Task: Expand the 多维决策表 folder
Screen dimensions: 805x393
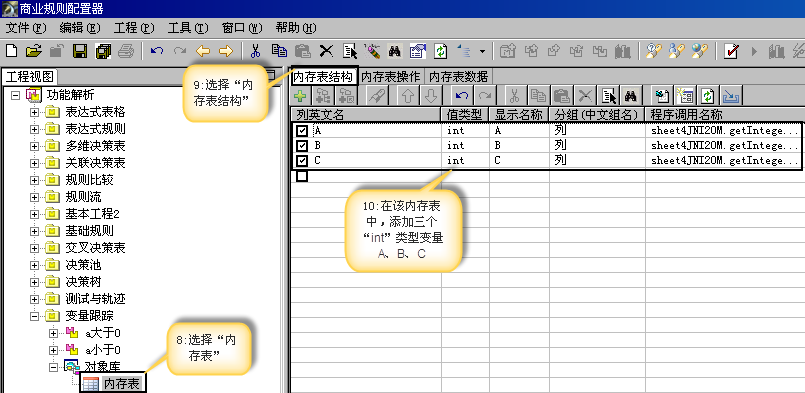Action: tap(34, 146)
